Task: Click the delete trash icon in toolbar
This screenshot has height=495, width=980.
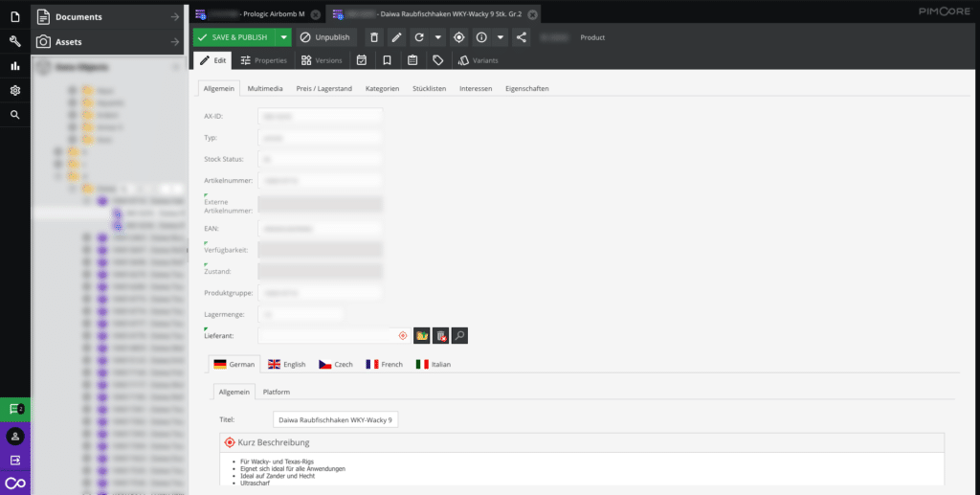Action: coord(374,37)
